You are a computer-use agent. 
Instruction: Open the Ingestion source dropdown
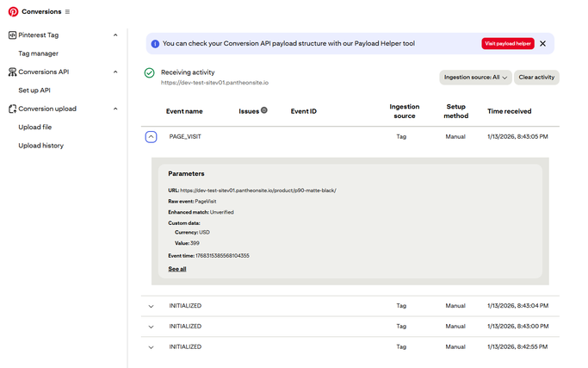click(474, 78)
